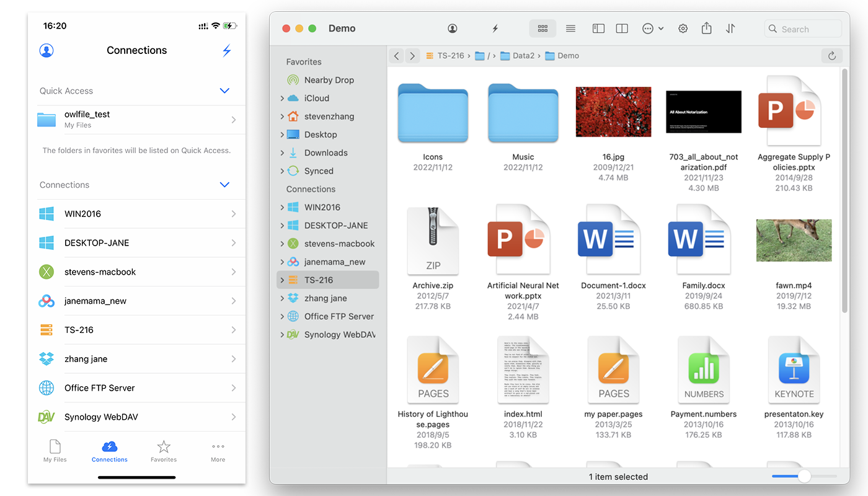Switch to icon grid view

[542, 29]
